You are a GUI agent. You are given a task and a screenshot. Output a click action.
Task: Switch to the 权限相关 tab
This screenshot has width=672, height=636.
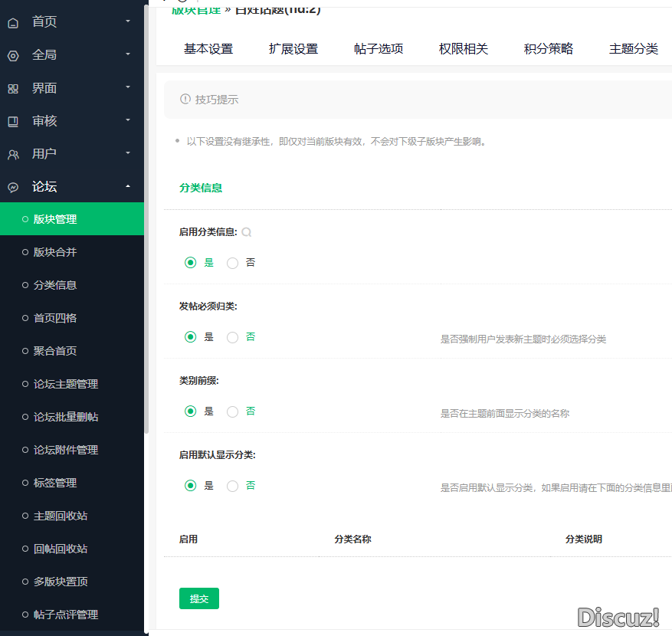coord(464,49)
